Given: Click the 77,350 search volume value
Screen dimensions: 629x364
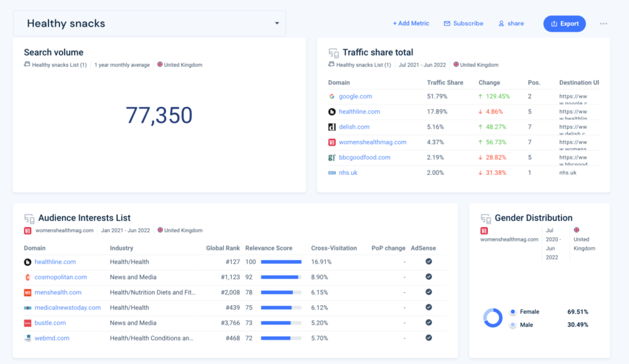Looking at the screenshot, I should [159, 116].
